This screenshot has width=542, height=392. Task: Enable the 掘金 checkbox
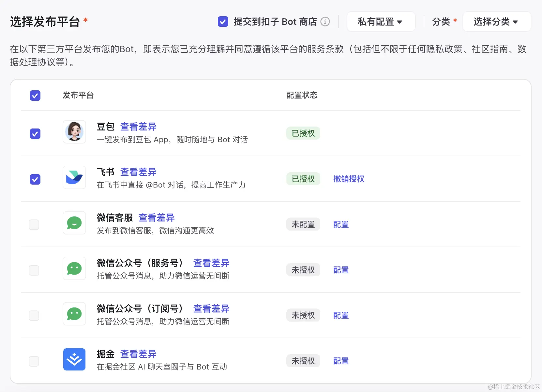click(x=34, y=361)
